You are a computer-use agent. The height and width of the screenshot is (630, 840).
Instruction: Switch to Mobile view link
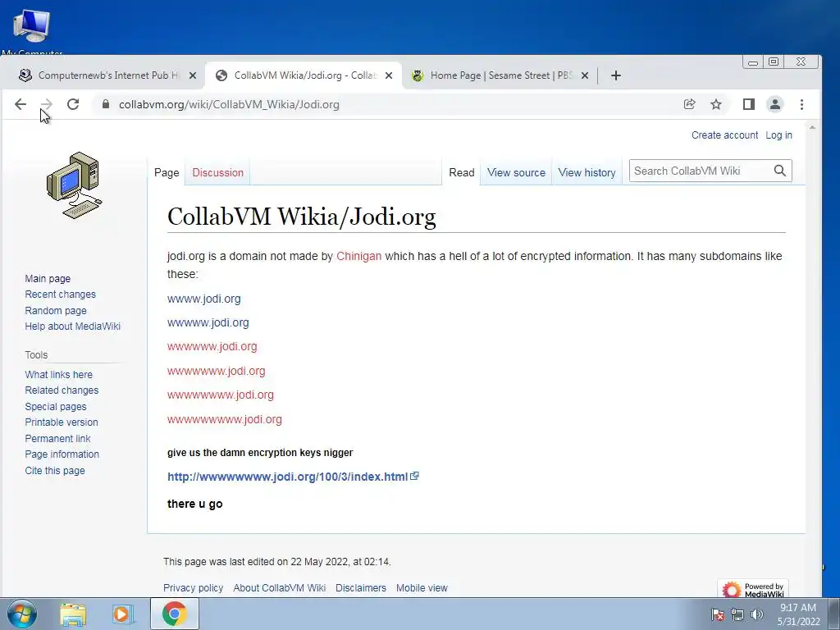(422, 587)
